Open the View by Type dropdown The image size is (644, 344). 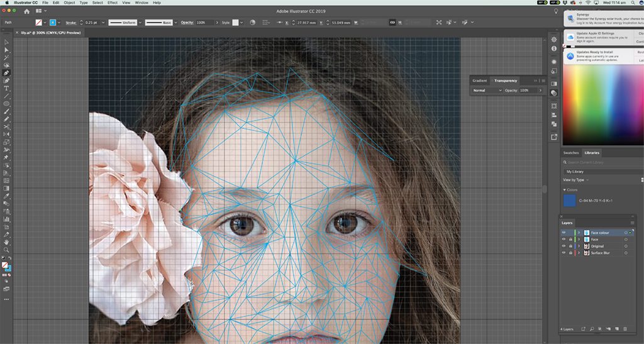[576, 180]
